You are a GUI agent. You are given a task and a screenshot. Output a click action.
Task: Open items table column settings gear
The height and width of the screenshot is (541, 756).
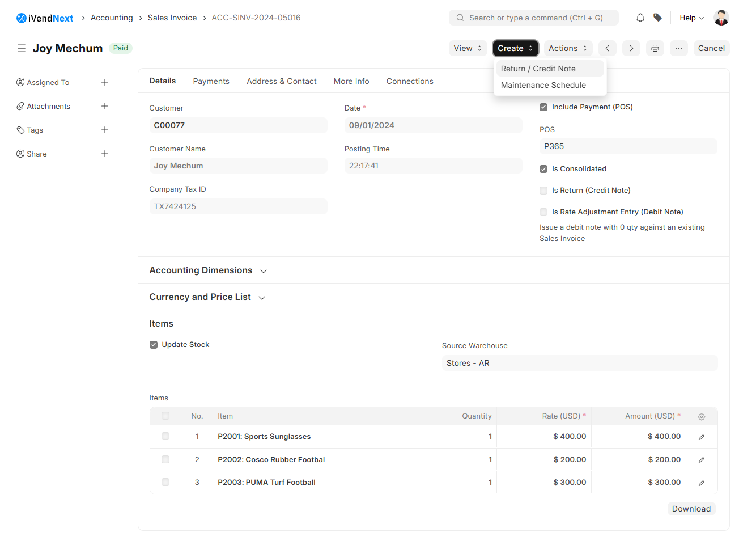click(x=702, y=416)
